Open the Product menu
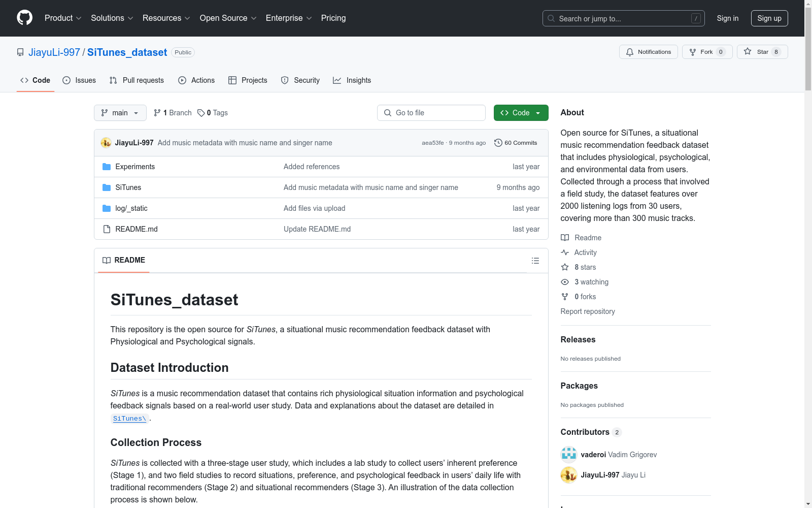812x508 pixels. point(63,18)
